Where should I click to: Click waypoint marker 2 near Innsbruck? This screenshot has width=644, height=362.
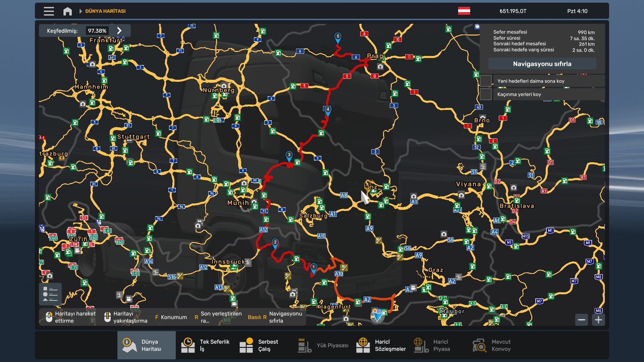tap(275, 243)
